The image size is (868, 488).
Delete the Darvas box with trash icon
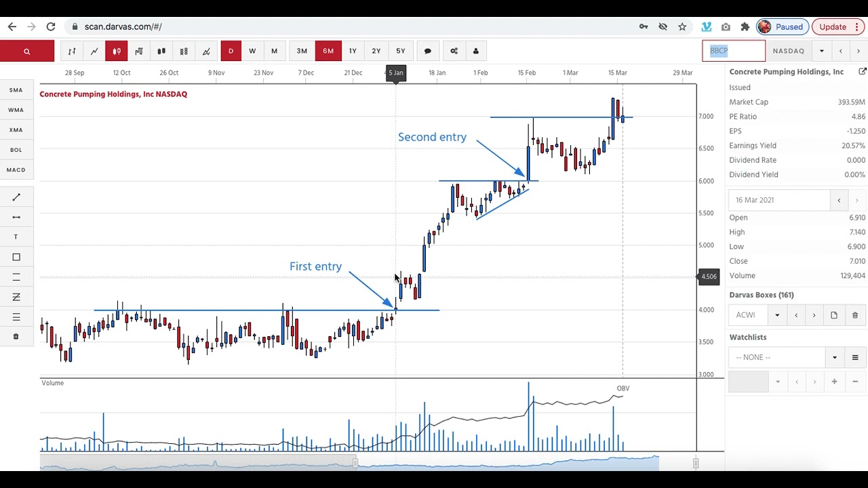[x=855, y=315]
